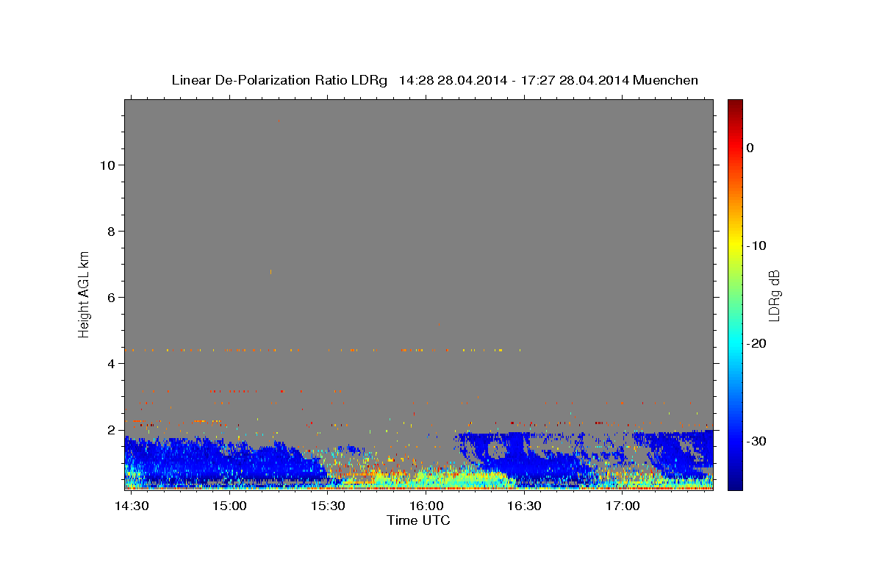Click the colorbar value -10
882x588 pixels.
pos(757,245)
